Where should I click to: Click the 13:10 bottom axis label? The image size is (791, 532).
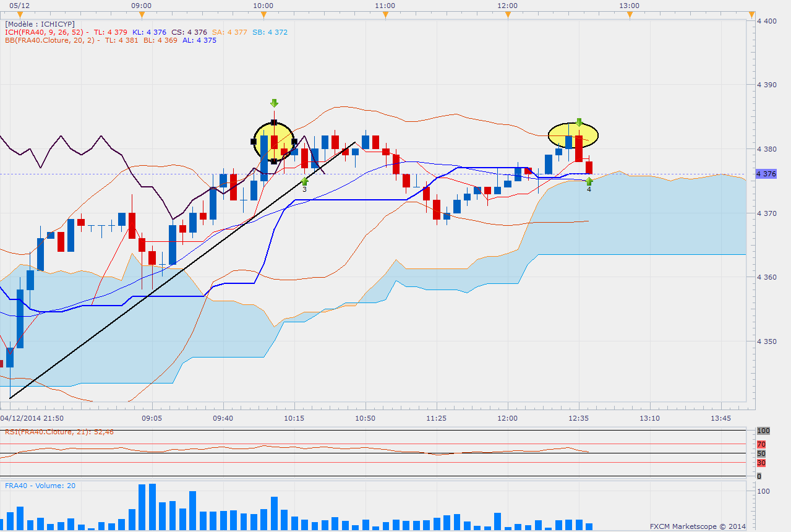(x=650, y=418)
